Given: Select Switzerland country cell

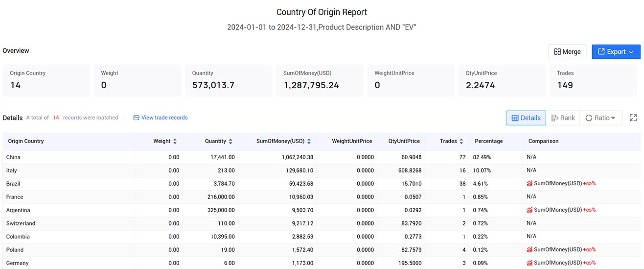Looking at the screenshot, I should click(21, 223).
